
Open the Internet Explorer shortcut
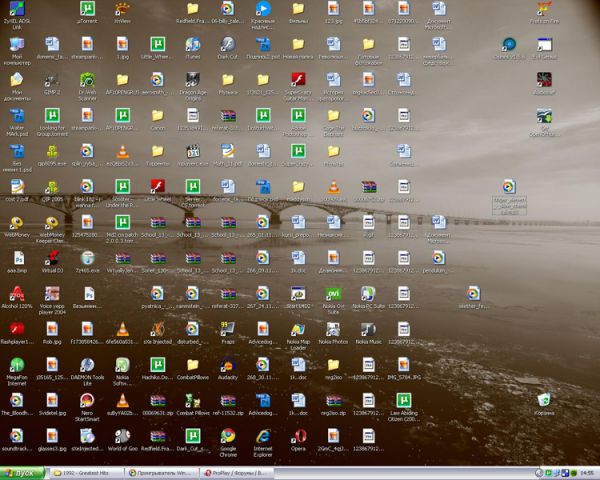(263, 436)
